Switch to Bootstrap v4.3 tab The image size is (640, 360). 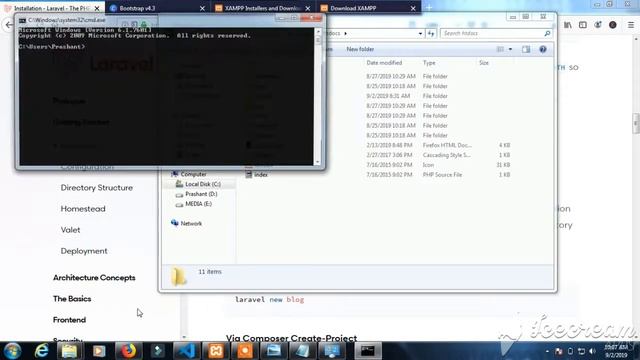tap(157, 8)
